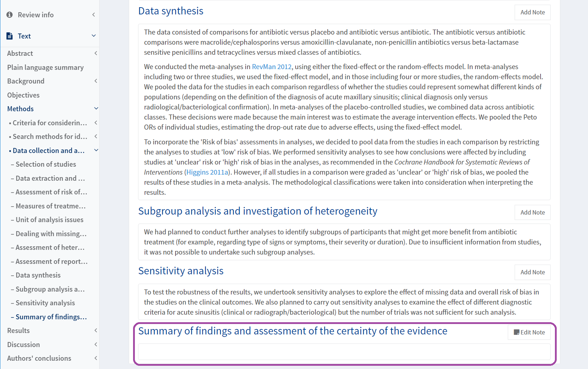Expand Authors' conclusions arrow
Image resolution: width=588 pixels, height=369 pixels.
[x=96, y=358]
